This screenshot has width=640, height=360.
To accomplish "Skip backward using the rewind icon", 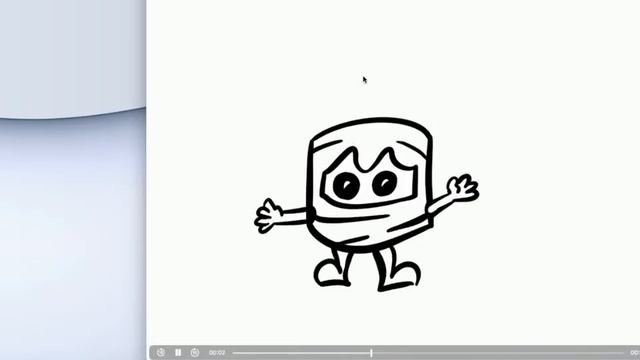I will [161, 352].
